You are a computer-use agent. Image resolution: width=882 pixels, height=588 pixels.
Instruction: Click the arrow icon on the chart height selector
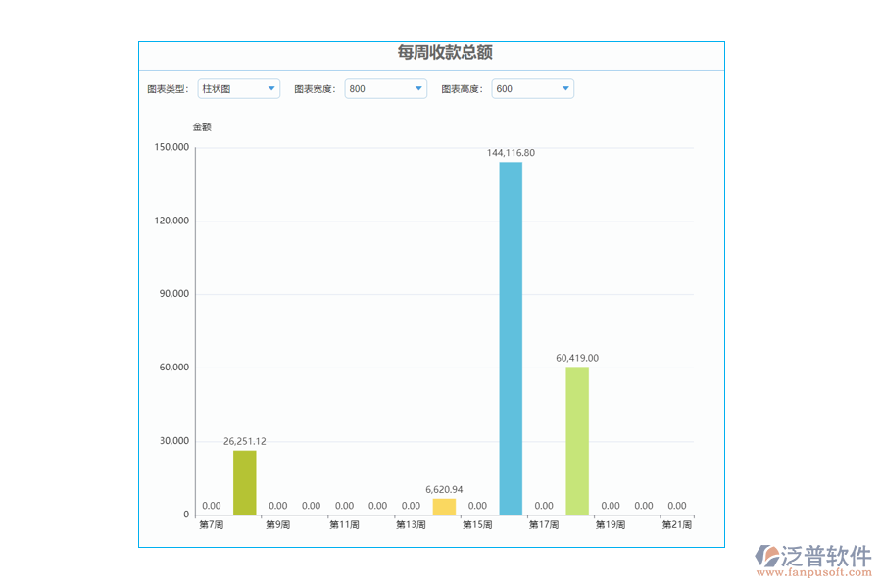click(565, 88)
